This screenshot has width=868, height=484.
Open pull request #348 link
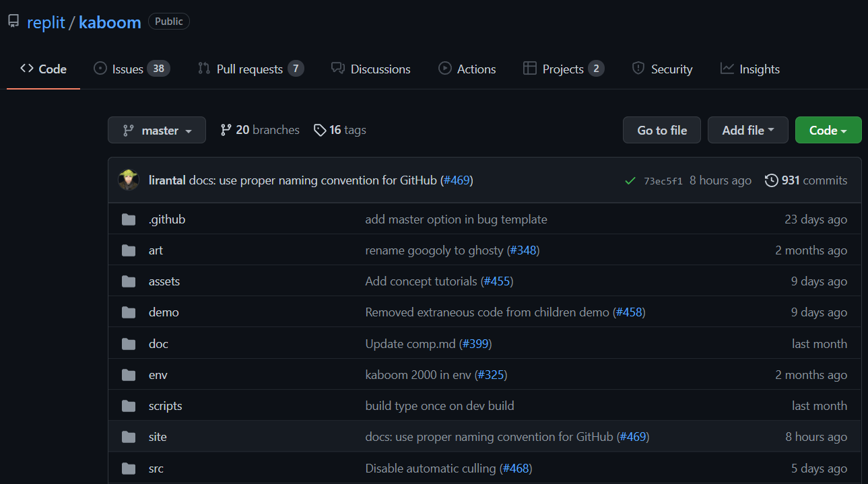pos(523,250)
